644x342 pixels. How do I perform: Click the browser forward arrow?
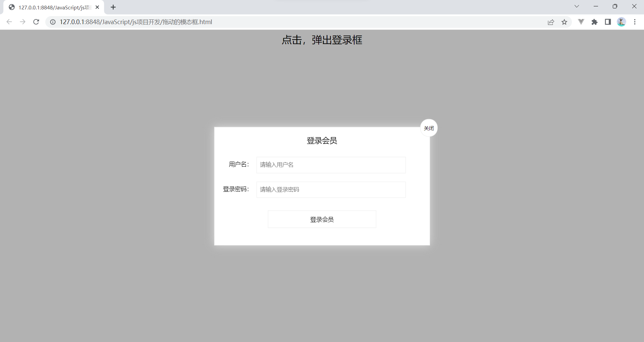(x=22, y=22)
